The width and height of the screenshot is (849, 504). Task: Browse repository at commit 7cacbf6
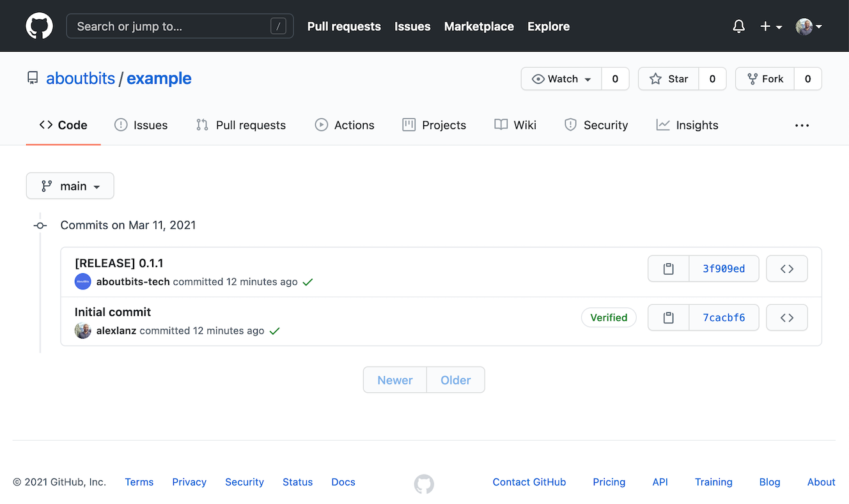(x=786, y=317)
